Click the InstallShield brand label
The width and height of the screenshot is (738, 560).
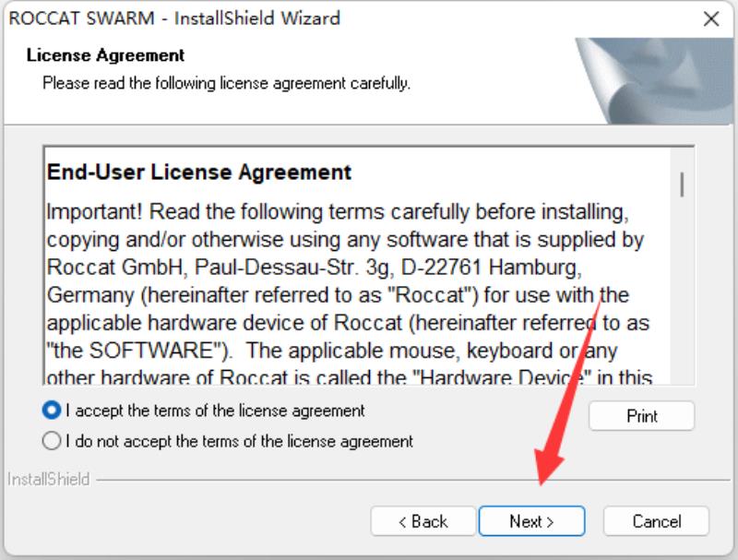coord(49,479)
